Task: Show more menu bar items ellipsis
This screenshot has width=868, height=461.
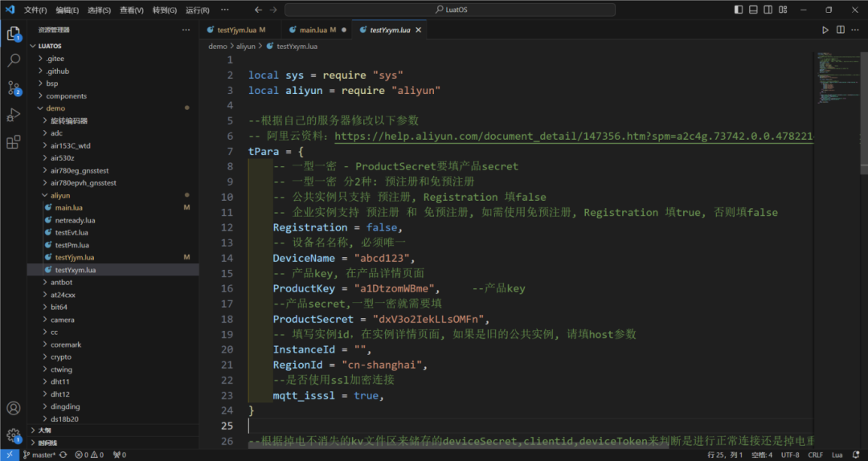Action: pos(225,10)
